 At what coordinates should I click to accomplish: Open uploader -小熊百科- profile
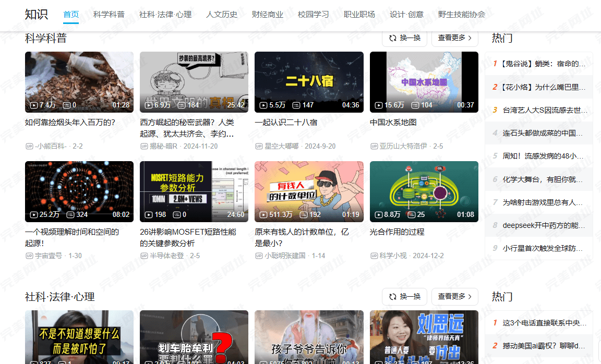point(51,147)
